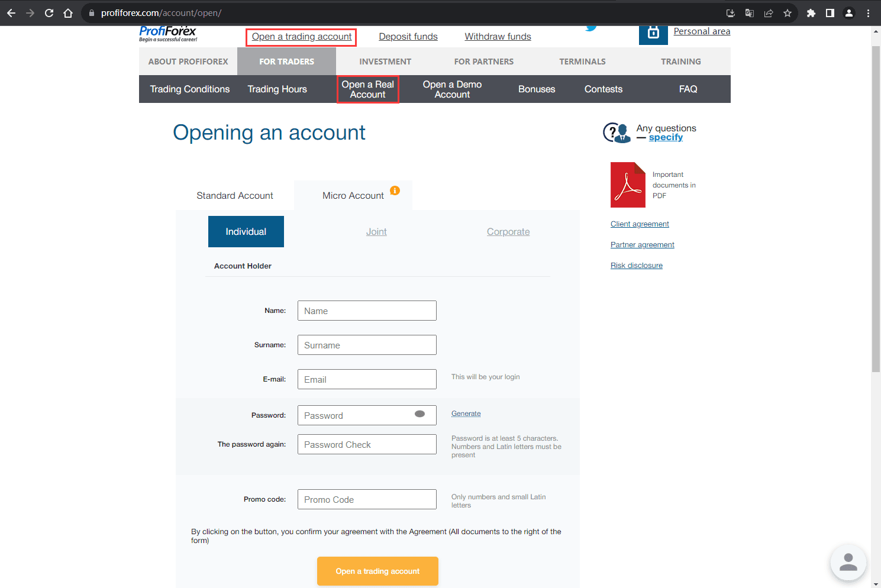881x588 pixels.
Task: Select Open a Demo Account submenu item
Action: (453, 89)
